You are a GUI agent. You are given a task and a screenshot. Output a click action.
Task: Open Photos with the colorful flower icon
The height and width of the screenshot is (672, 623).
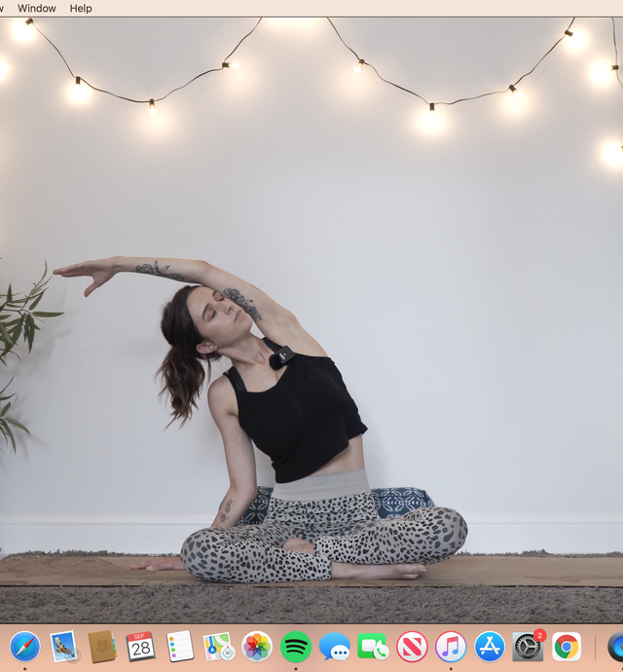coord(257,647)
